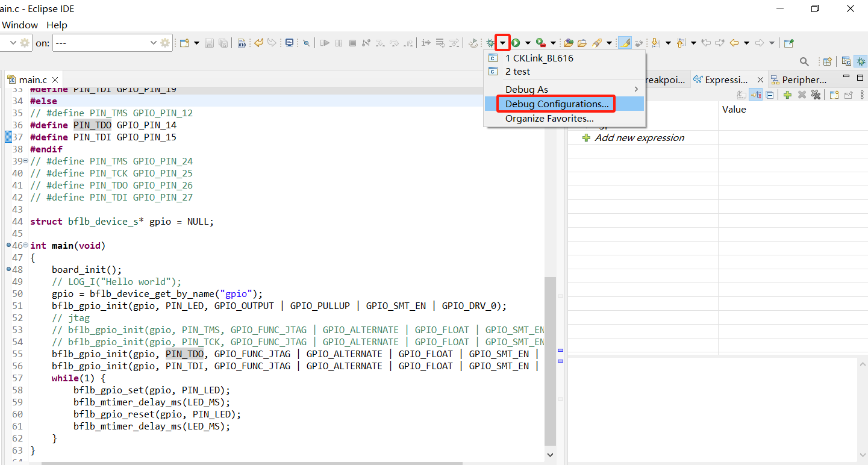868x465 pixels.
Task: Open New Expressions View icon
Action: [834, 95]
